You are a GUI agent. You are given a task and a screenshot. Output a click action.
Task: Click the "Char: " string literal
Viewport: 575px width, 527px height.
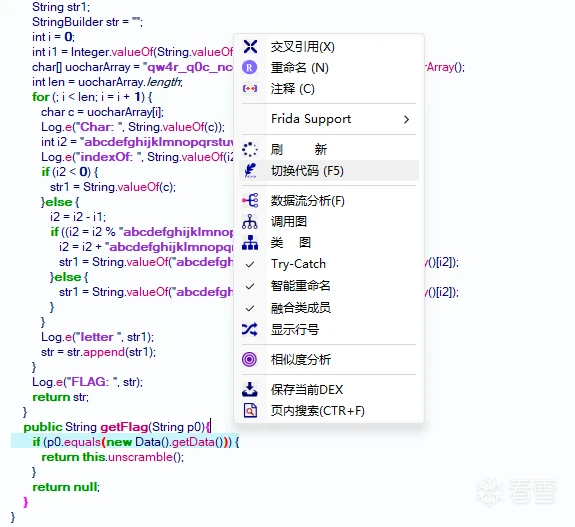(x=99, y=127)
